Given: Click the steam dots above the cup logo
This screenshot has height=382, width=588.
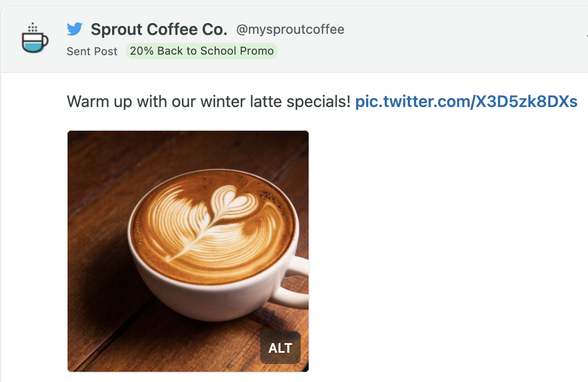Looking at the screenshot, I should [x=33, y=26].
